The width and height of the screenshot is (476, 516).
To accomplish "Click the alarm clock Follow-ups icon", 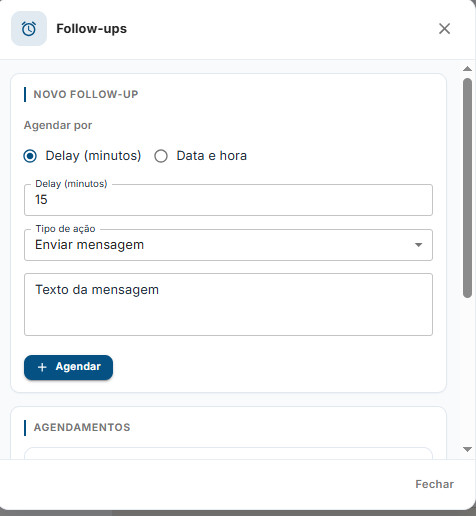I will click(x=29, y=29).
